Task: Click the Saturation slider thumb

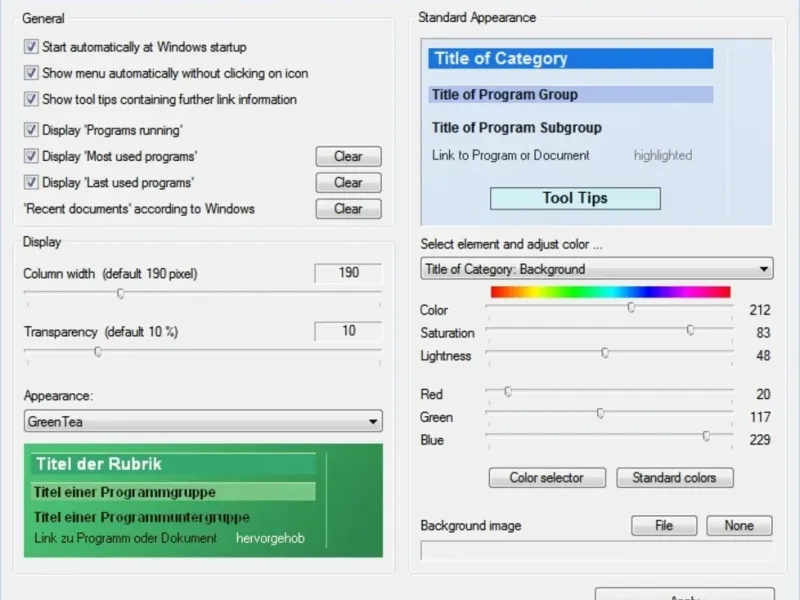Action: click(690, 330)
